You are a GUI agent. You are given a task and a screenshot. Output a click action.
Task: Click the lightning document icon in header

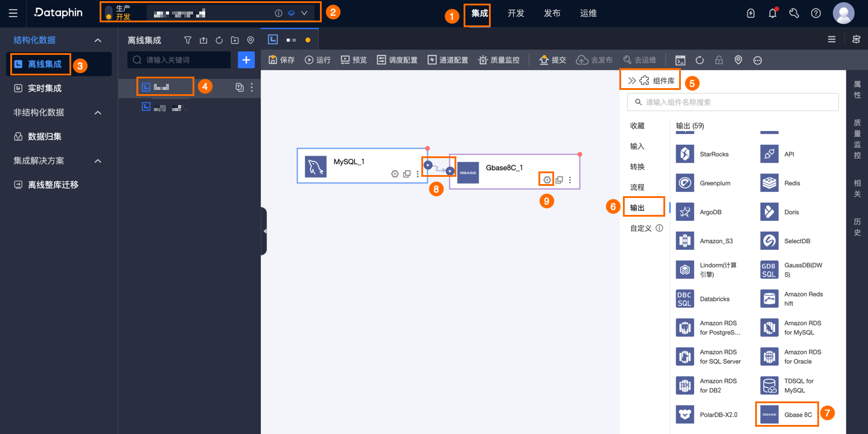point(751,13)
